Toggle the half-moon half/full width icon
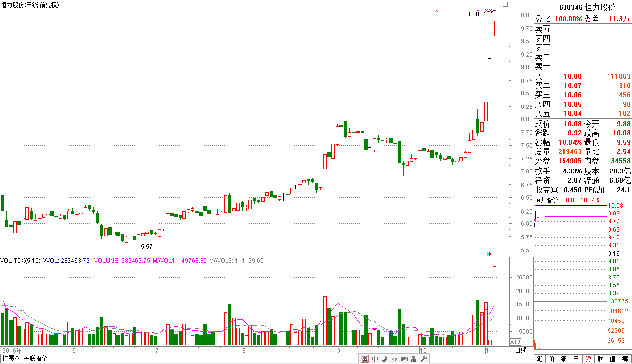Viewport: 632px width, 364px height. click(x=384, y=359)
